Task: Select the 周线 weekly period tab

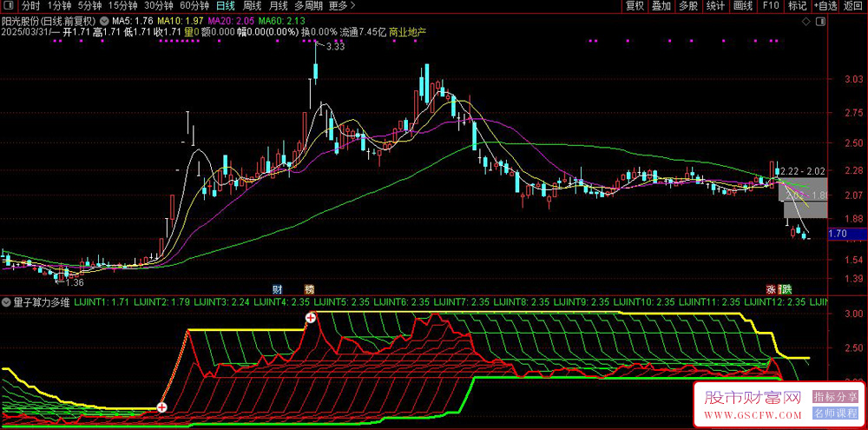Action: [252, 6]
